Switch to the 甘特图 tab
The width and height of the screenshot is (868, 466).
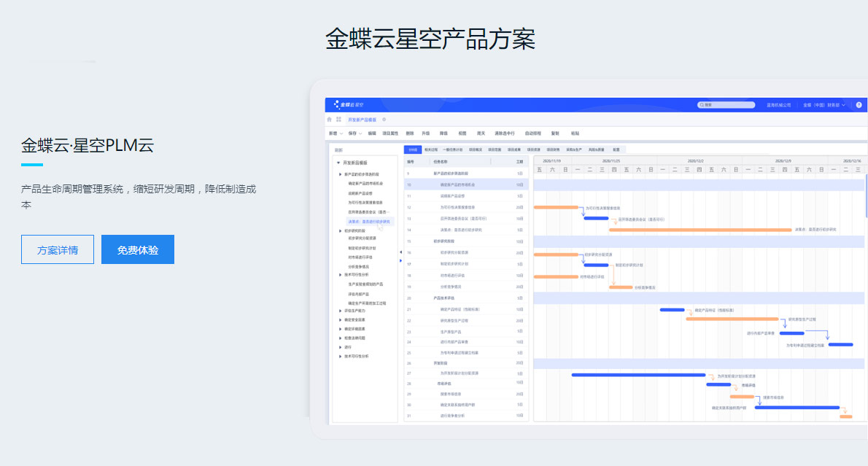(413, 149)
